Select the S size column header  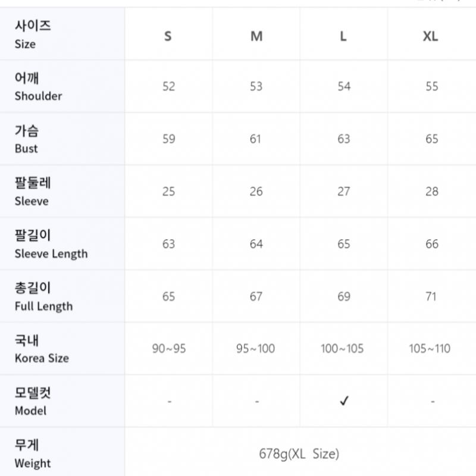click(168, 36)
